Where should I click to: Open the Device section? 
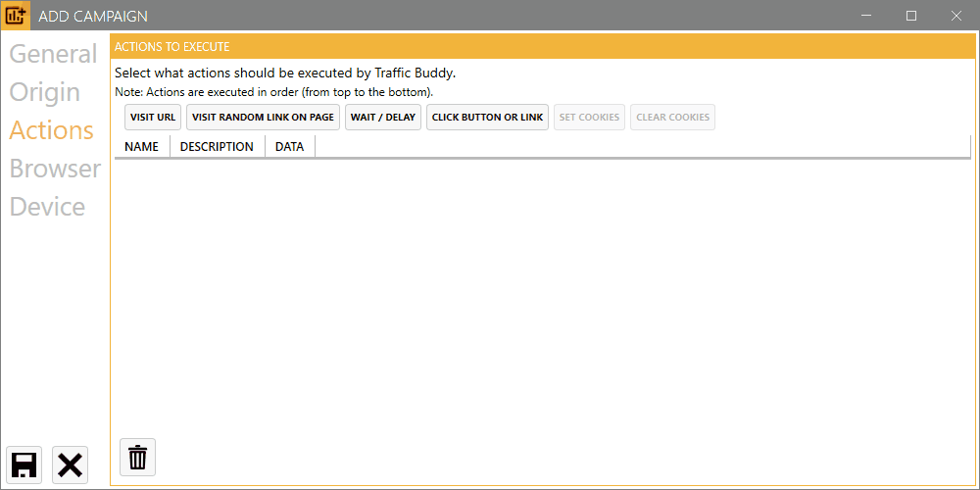[47, 206]
